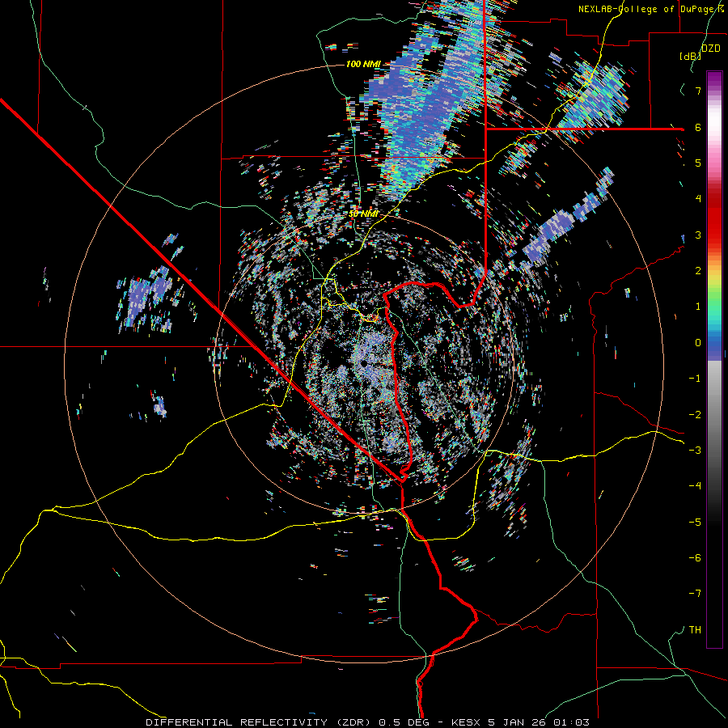728x728 pixels.
Task: Click the '5' value on the legend
Action: tap(698, 163)
